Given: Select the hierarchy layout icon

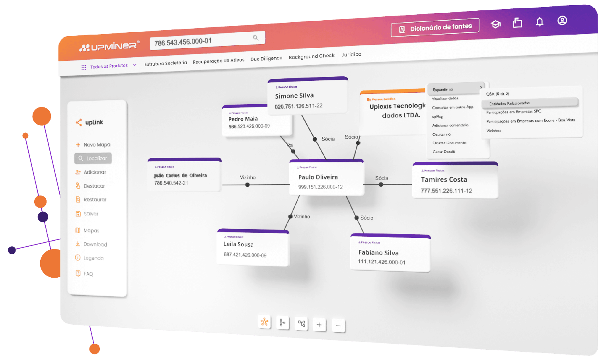Looking at the screenshot, I should click(302, 324).
